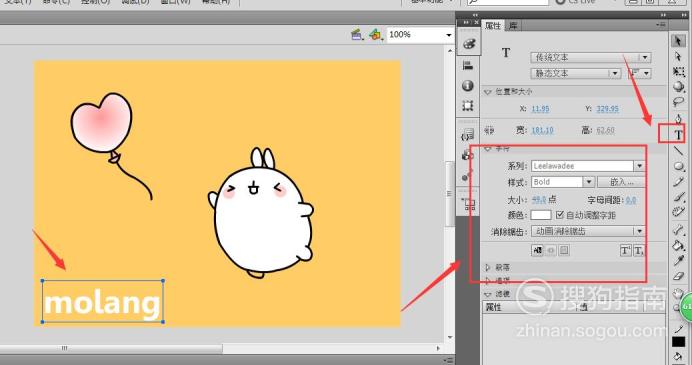Select the Lasso tool

(x=678, y=102)
